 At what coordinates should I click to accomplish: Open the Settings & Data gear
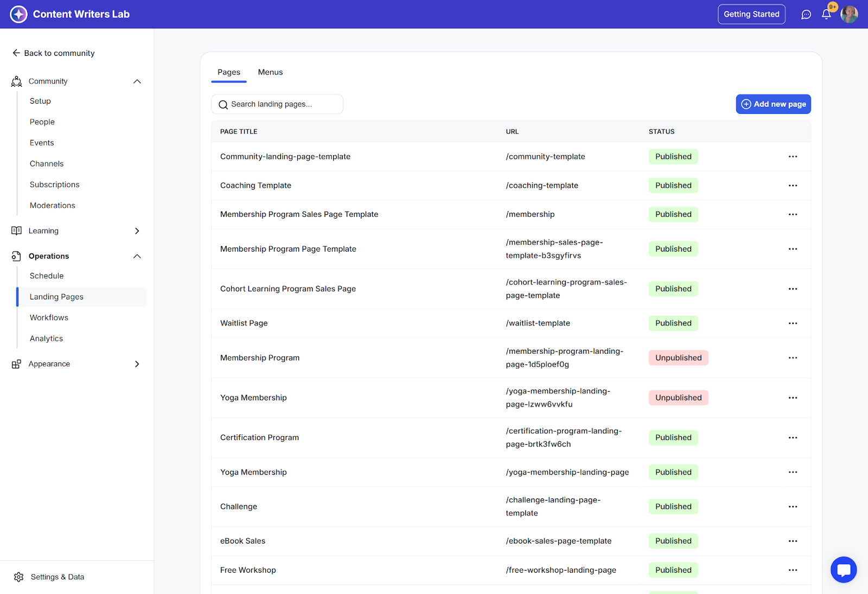click(19, 577)
